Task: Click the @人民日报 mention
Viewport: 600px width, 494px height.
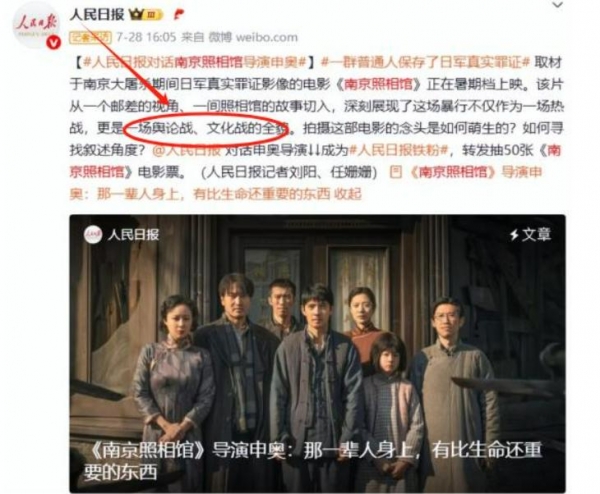Action: pos(187,150)
